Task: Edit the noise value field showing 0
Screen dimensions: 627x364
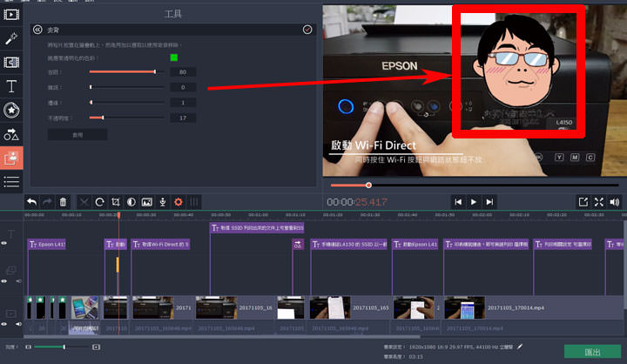Action: (x=183, y=87)
